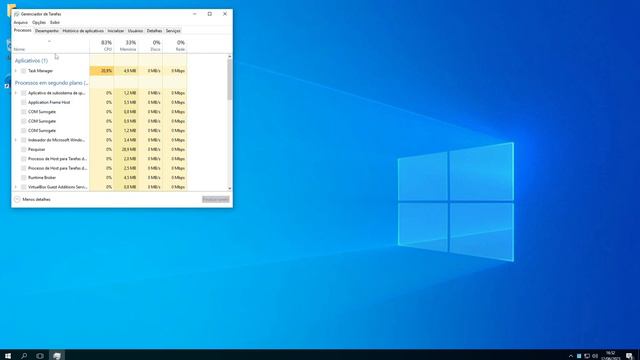The width and height of the screenshot is (640, 360).
Task: Expand the Task Manager app row
Action: pyautogui.click(x=16, y=71)
